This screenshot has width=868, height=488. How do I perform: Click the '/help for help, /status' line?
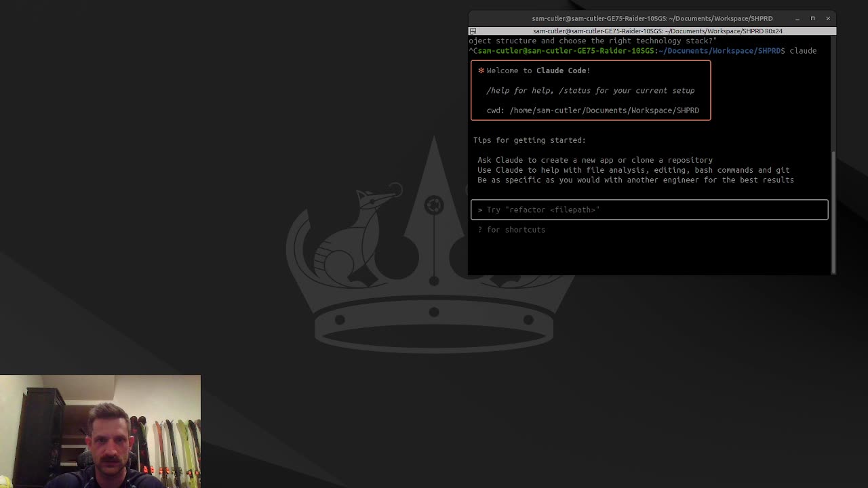tap(590, 90)
